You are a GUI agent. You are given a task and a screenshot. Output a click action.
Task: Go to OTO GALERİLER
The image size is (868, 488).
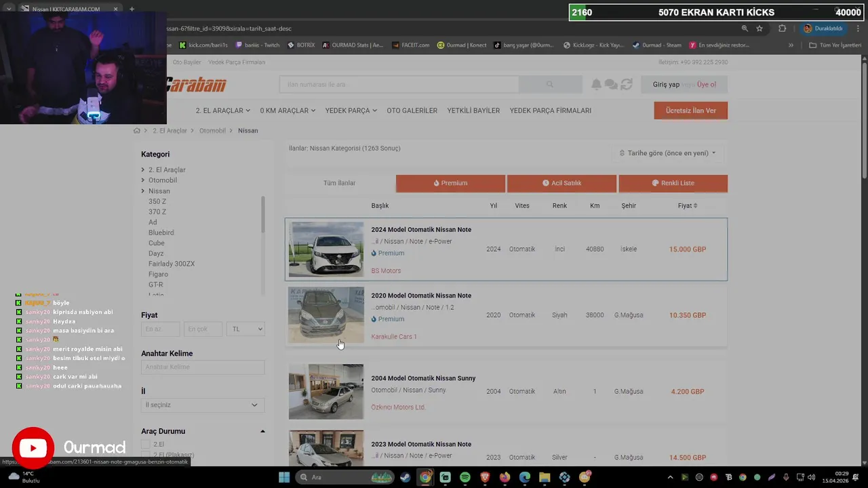pyautogui.click(x=412, y=110)
